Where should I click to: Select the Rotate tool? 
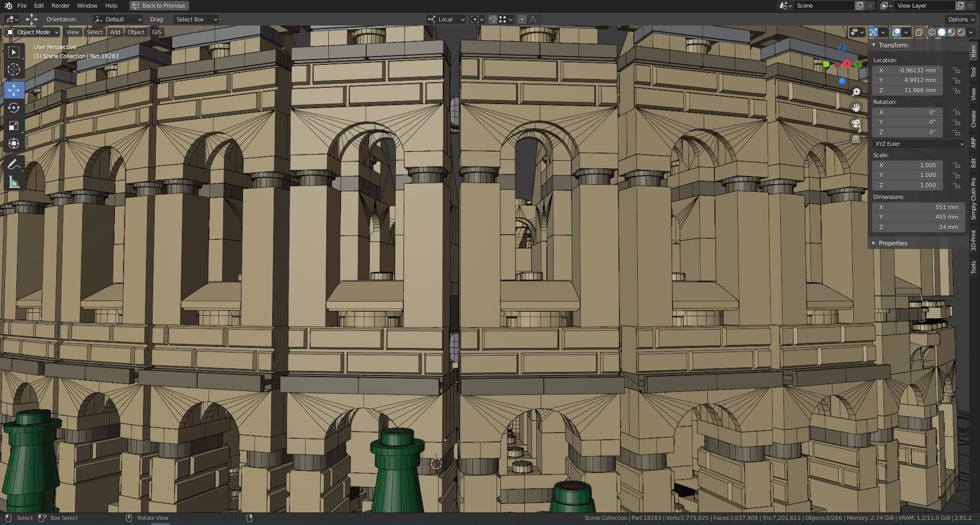coord(14,108)
